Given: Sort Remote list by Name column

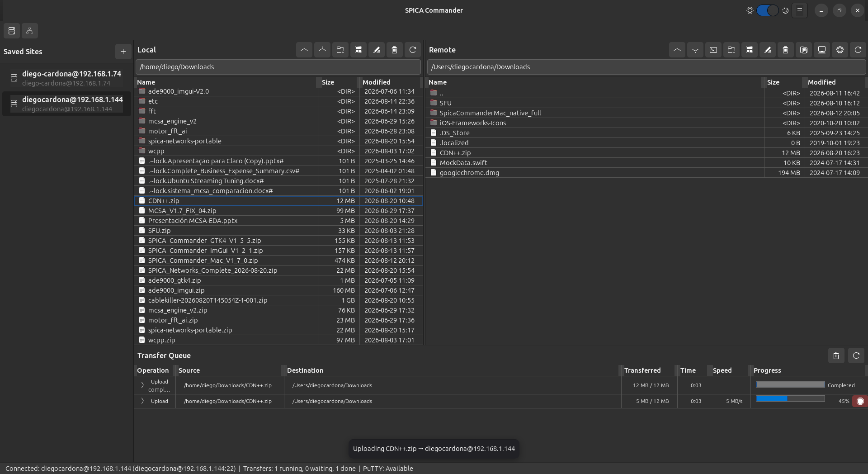Looking at the screenshot, I should pos(594,82).
